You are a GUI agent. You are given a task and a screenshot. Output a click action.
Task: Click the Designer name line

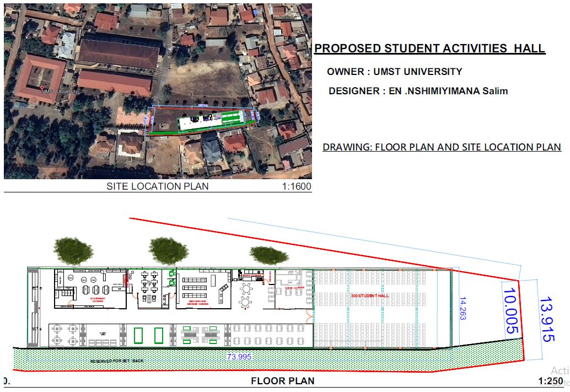point(417,91)
